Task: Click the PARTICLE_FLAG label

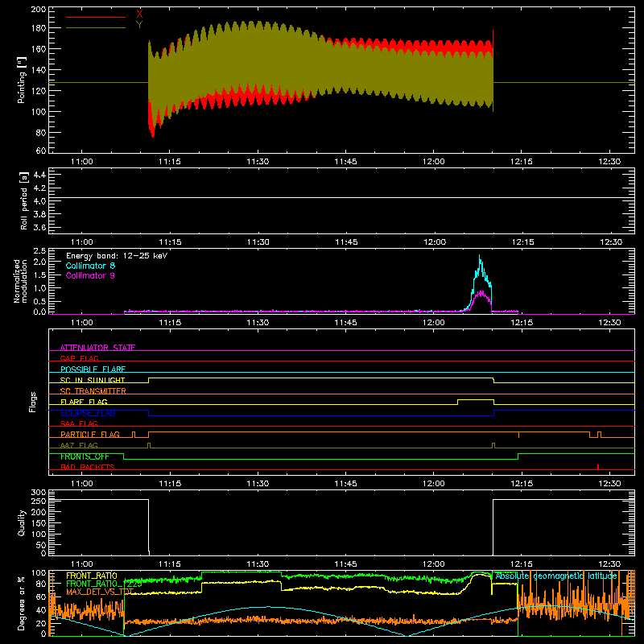Action: pyautogui.click(x=90, y=434)
